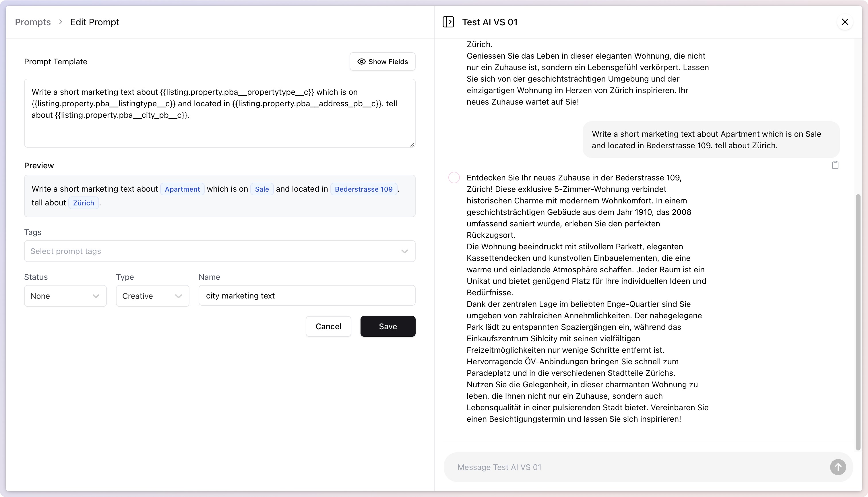Click the Edit Prompt breadcrumb
This screenshot has width=868, height=497.
pos(94,22)
